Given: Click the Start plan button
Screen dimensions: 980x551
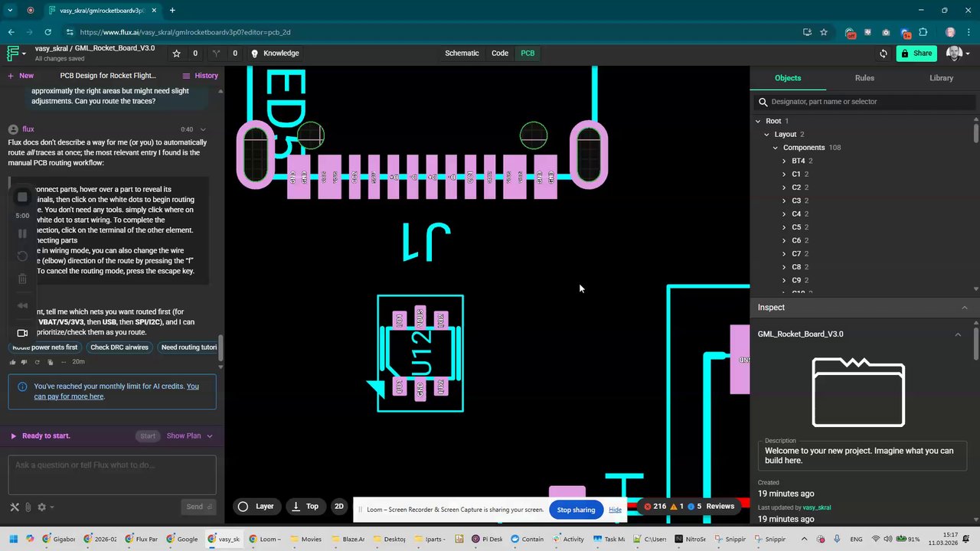Looking at the screenshot, I should pyautogui.click(x=148, y=436).
